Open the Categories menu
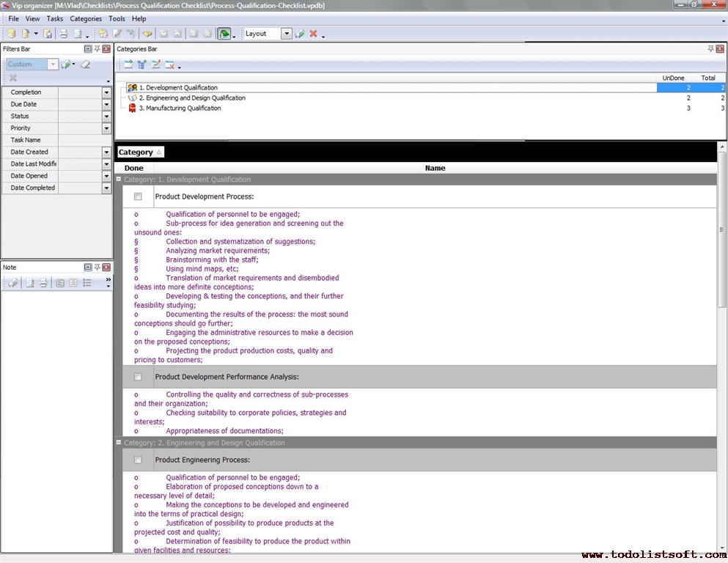 tap(86, 18)
